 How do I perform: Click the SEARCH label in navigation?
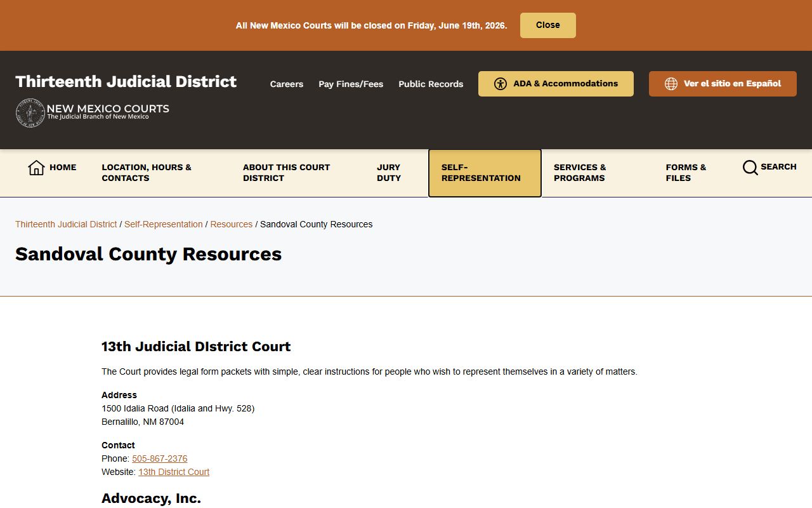pyautogui.click(x=778, y=166)
